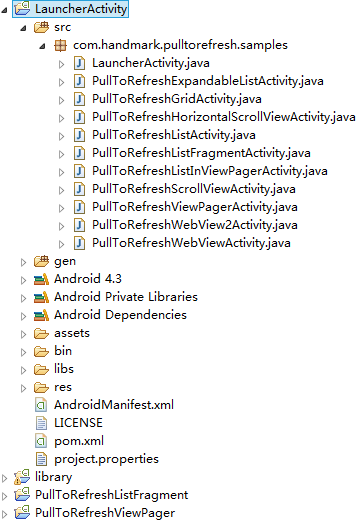The width and height of the screenshot is (363, 531).
Task: Expand LauncherActivity.java class outline
Action: [x=61, y=64]
